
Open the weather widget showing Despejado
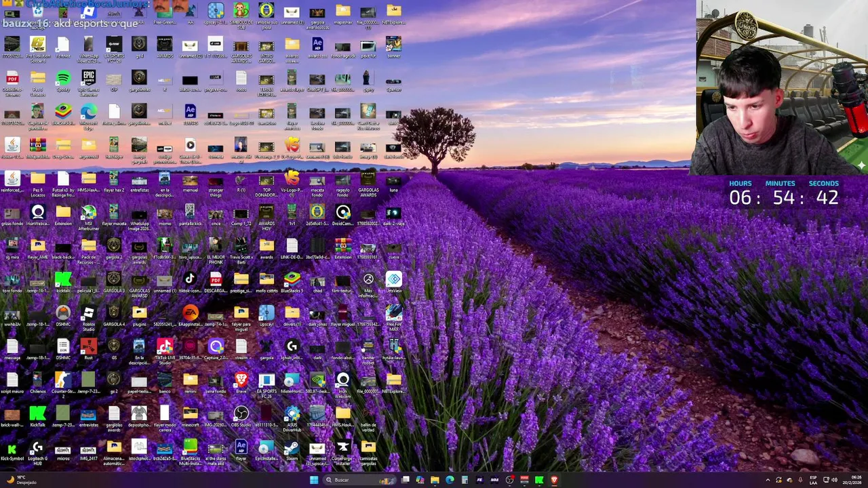[20, 480]
